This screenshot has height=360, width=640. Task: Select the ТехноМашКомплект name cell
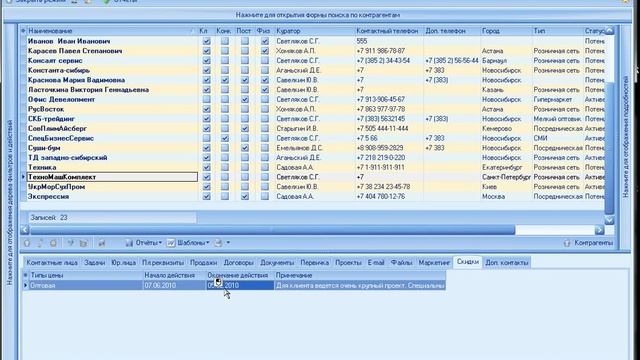click(x=113, y=177)
